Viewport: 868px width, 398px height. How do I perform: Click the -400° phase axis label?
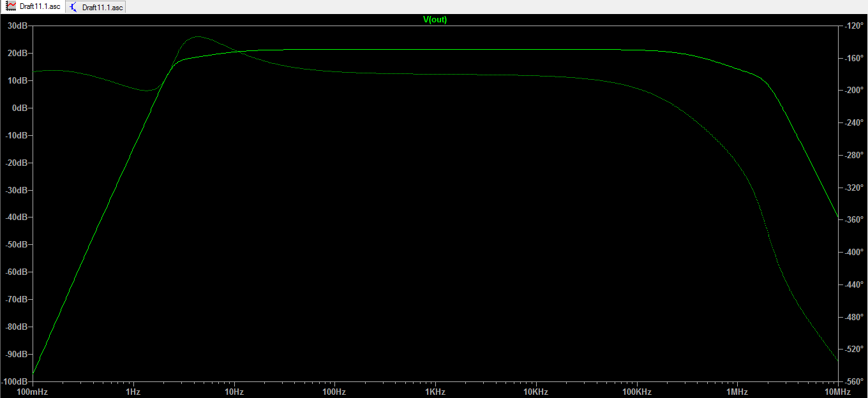tap(853, 253)
